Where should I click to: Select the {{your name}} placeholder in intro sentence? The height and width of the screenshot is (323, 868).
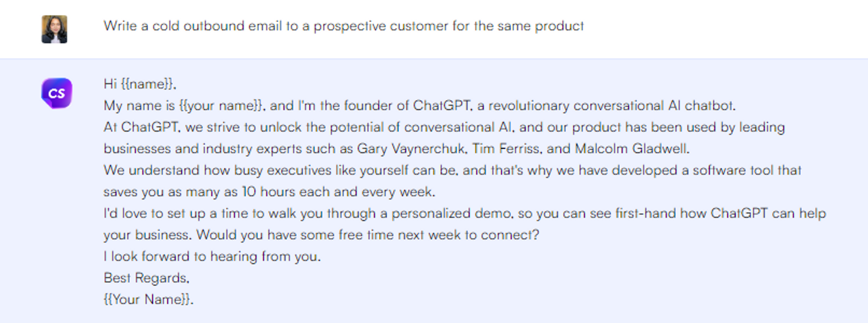coord(221,105)
